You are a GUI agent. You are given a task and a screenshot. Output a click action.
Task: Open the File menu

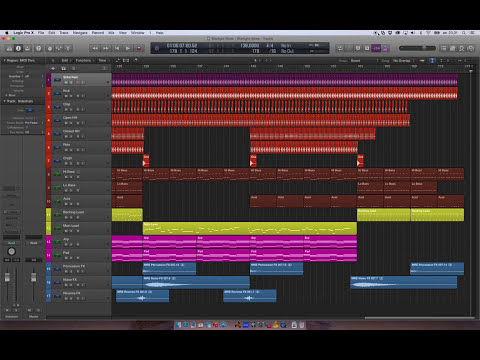pyautogui.click(x=41, y=33)
